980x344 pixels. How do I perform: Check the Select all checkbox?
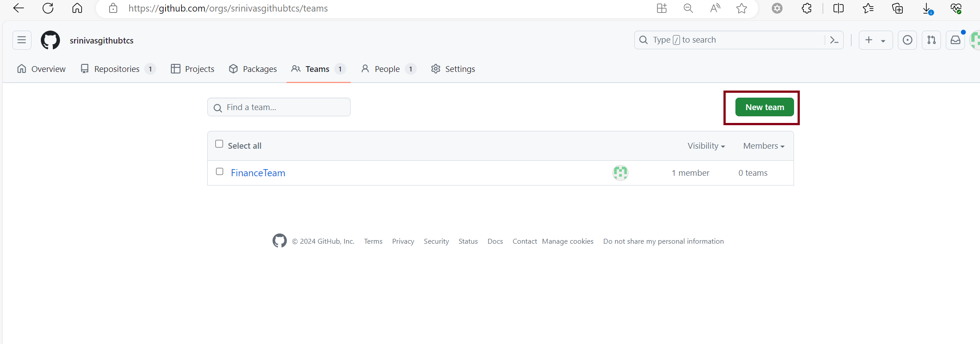pos(219,144)
